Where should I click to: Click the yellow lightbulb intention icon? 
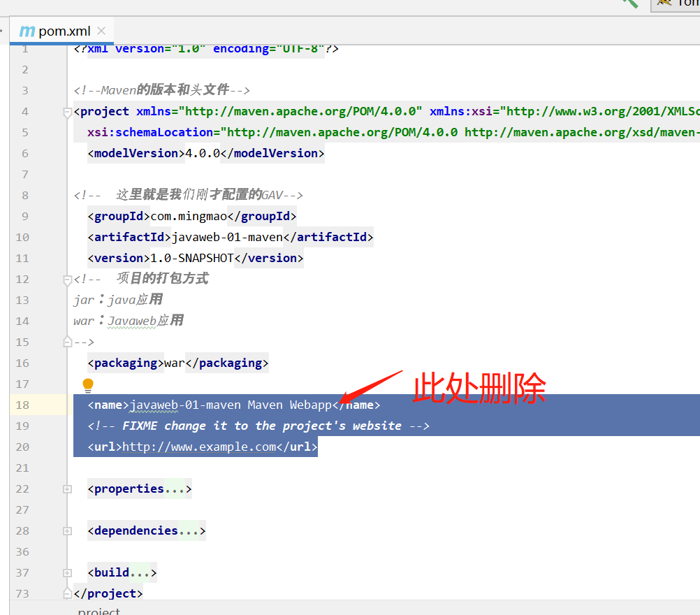tap(88, 385)
